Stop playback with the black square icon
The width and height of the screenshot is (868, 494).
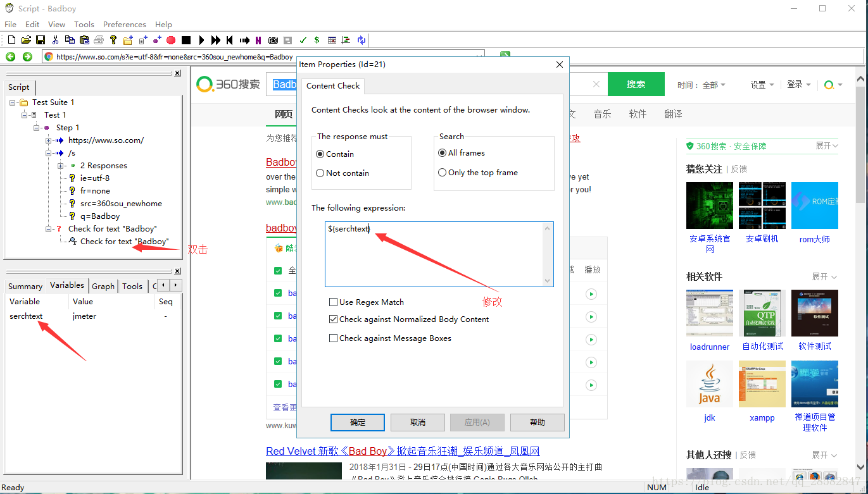coord(186,40)
